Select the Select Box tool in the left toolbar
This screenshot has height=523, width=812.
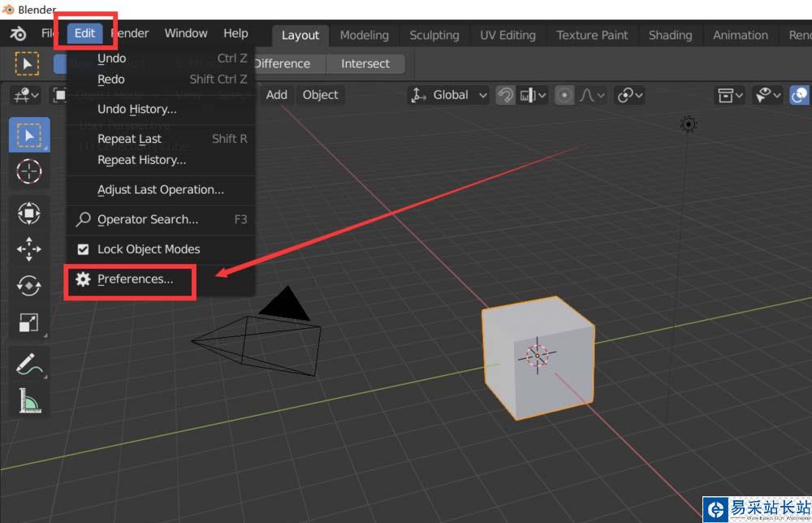[29, 135]
